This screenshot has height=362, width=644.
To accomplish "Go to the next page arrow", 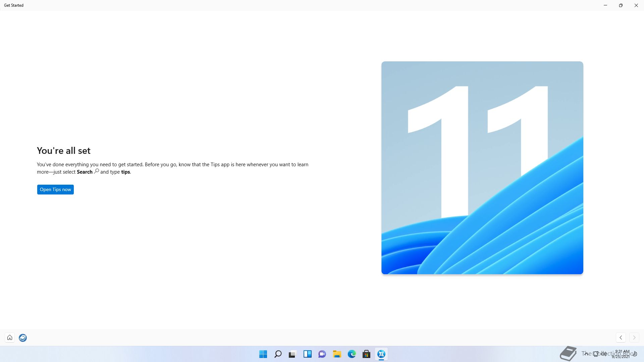I will pos(634,338).
